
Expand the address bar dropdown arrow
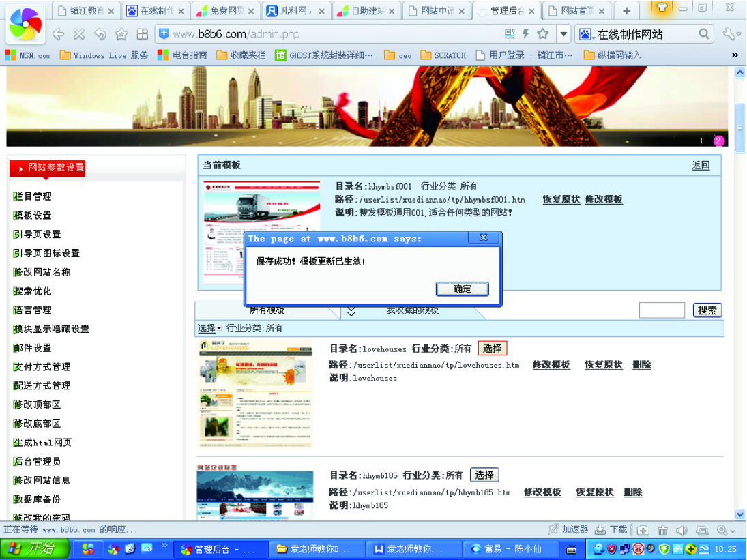tap(563, 34)
